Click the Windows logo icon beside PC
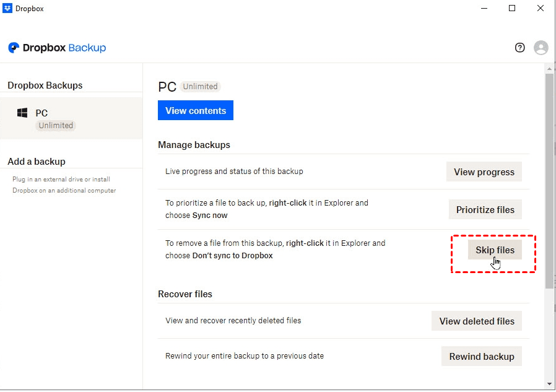Screen dimensions: 556x392 point(22,113)
